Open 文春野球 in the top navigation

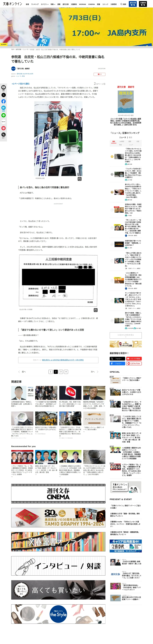[x=114, y=4]
